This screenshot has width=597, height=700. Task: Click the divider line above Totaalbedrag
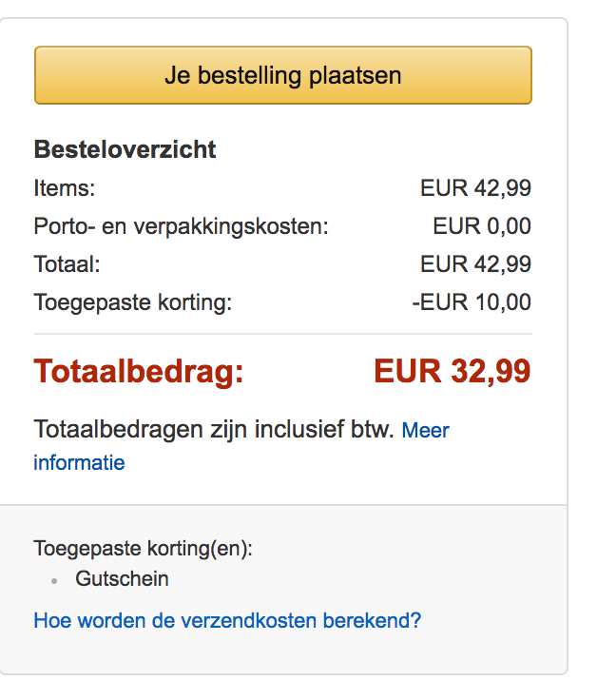[x=282, y=334]
